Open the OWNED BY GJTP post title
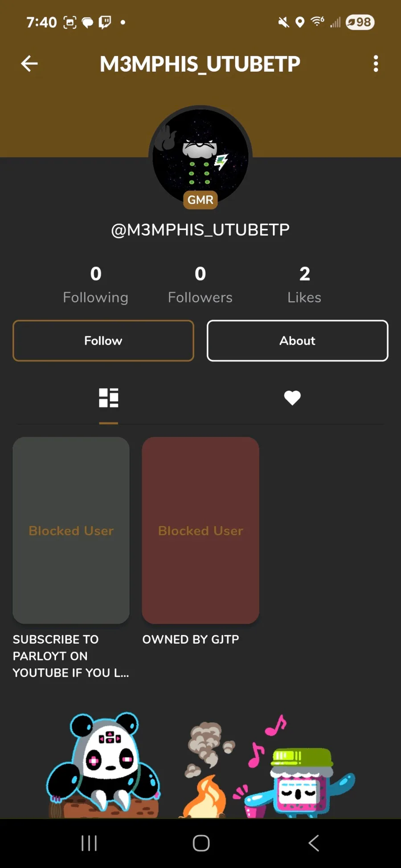 (191, 639)
